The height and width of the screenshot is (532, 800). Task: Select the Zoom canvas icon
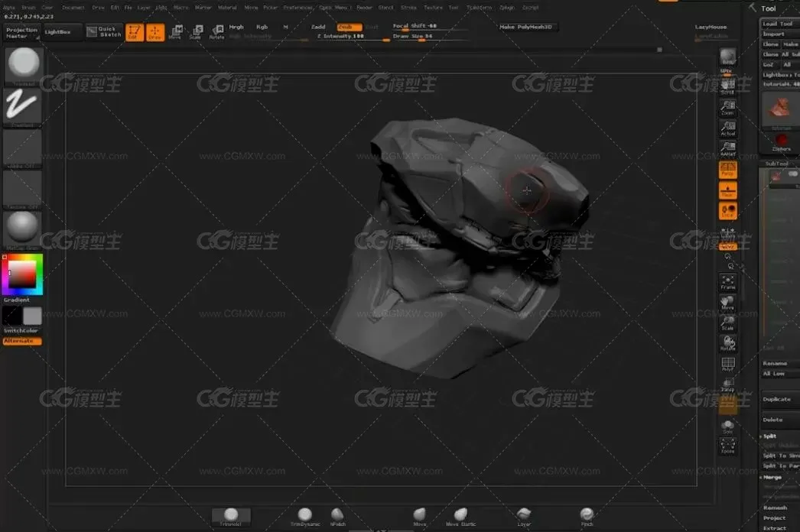click(727, 108)
